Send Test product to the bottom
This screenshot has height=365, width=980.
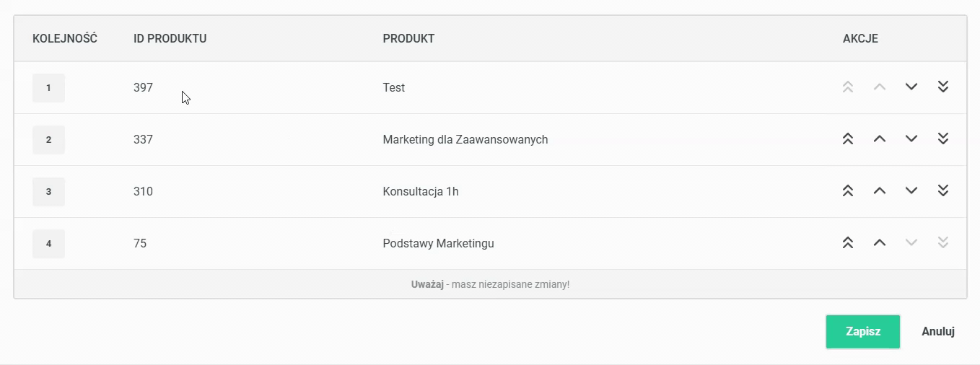942,87
